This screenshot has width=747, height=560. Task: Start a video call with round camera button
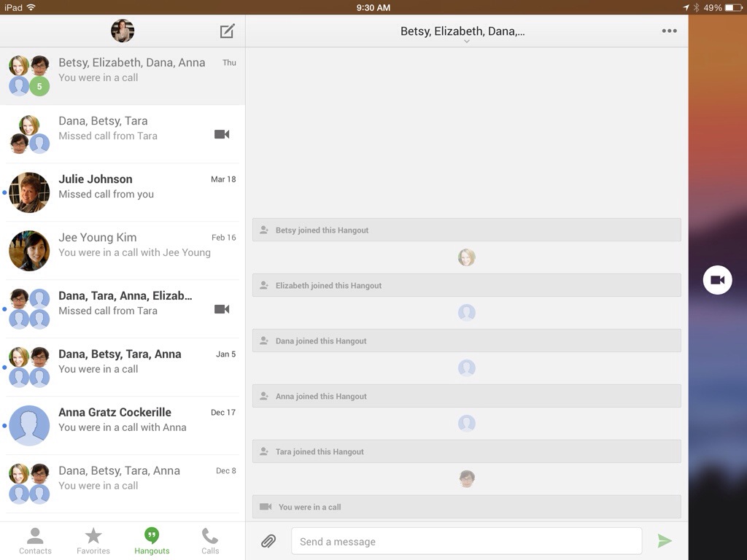tap(717, 280)
